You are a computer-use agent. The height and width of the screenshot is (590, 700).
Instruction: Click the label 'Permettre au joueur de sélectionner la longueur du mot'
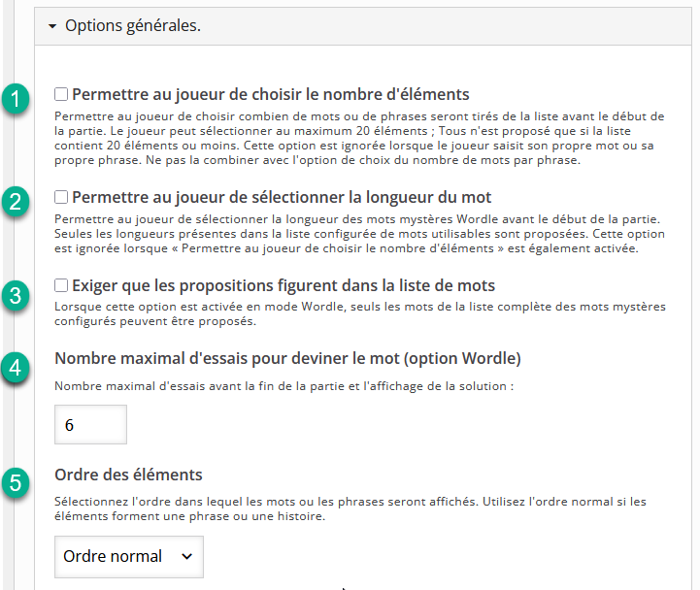[282, 197]
